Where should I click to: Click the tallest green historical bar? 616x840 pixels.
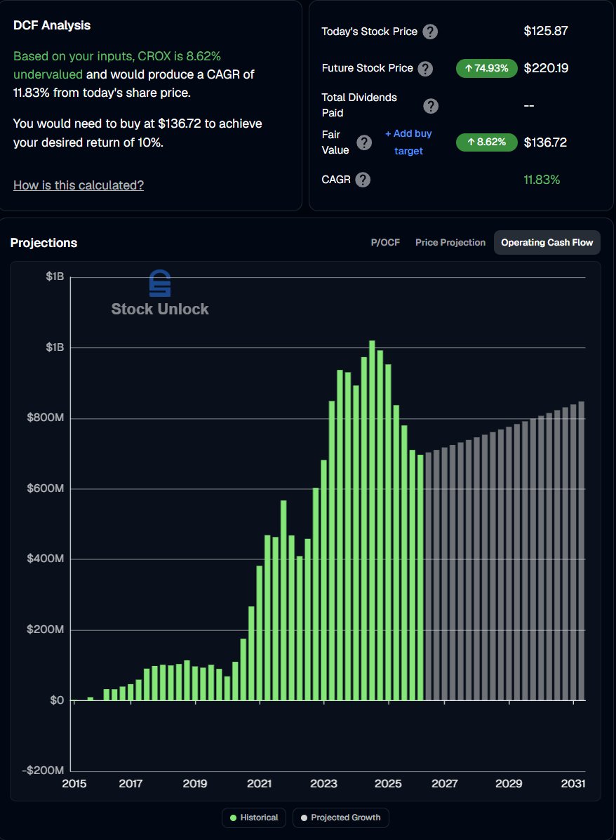pos(373,520)
